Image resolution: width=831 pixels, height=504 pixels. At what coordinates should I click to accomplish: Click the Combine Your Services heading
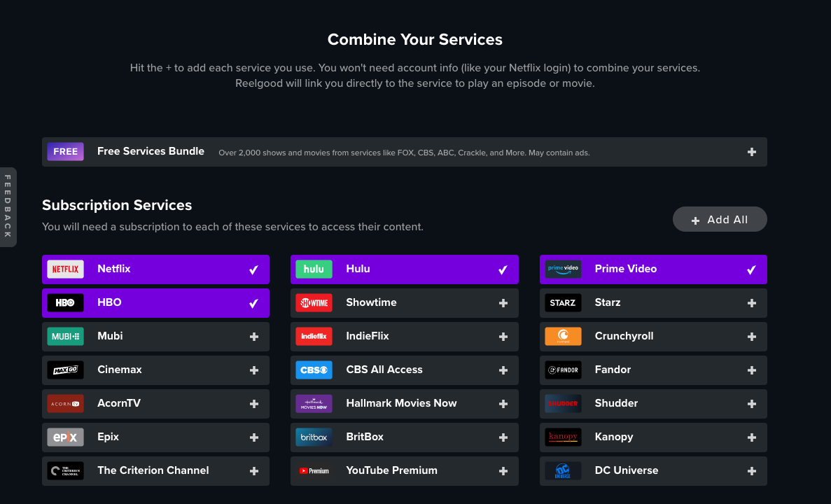[415, 39]
